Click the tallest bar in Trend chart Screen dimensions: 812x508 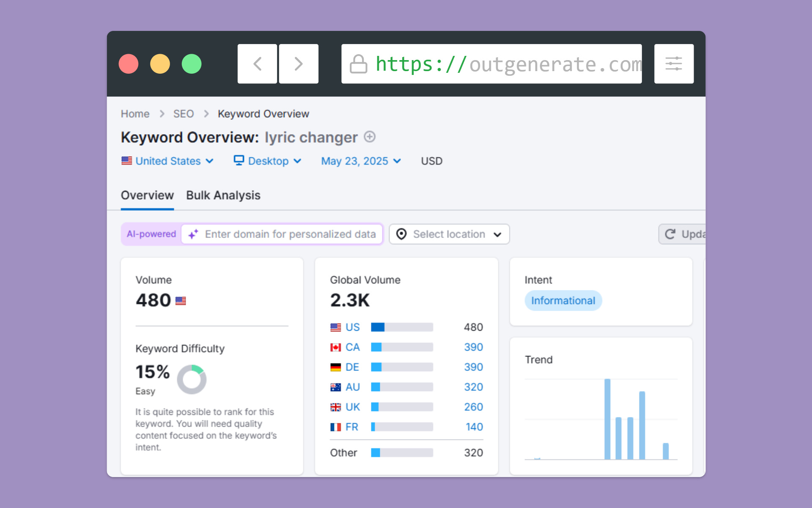[607, 419]
